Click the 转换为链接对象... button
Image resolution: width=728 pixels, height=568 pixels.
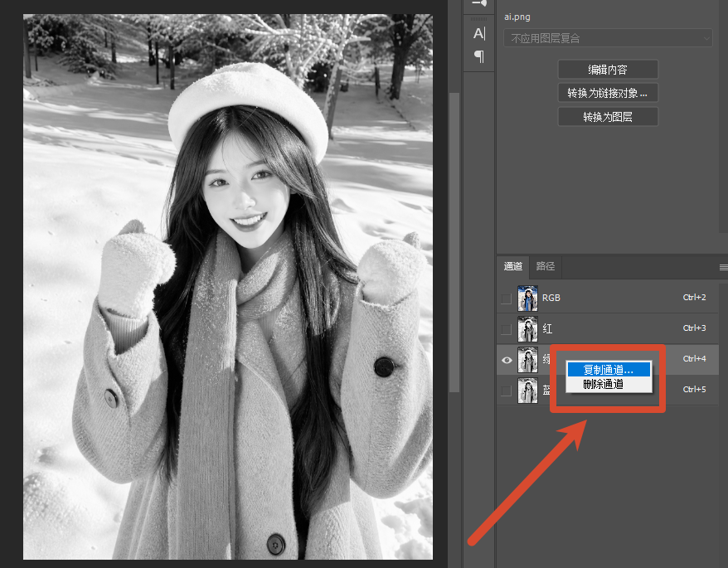pyautogui.click(x=608, y=93)
